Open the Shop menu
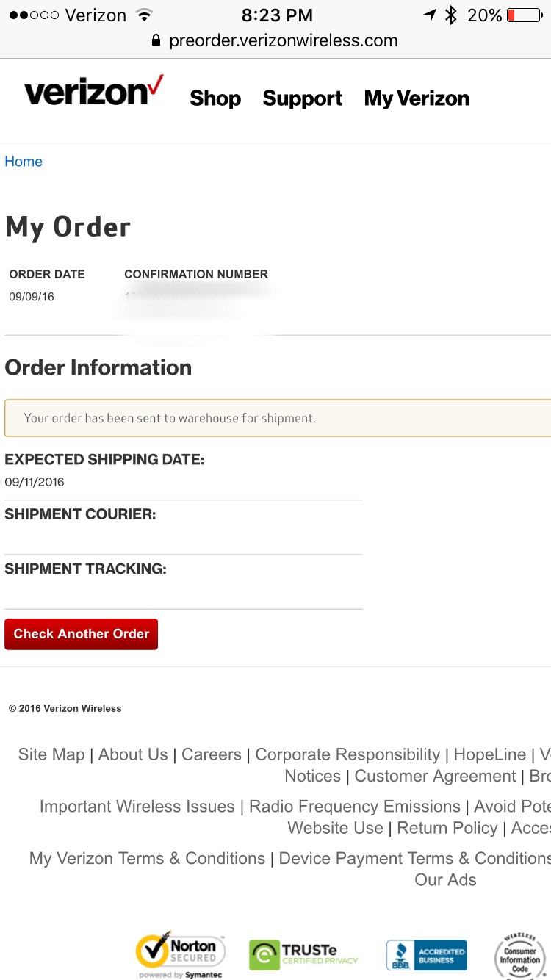551x980 pixels. point(215,98)
